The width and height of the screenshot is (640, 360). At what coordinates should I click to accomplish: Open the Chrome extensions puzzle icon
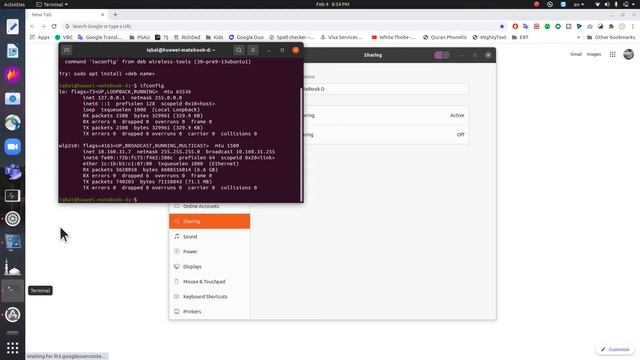tap(611, 26)
